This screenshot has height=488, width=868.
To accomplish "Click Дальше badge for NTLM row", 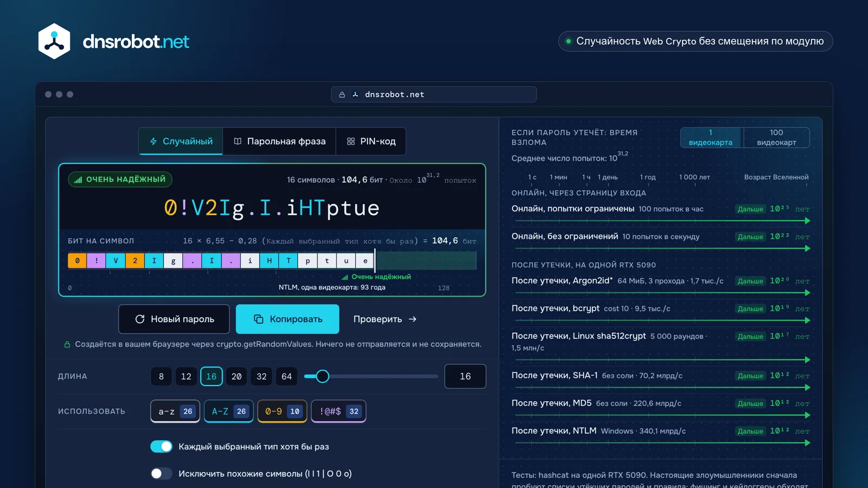I will coord(750,432).
